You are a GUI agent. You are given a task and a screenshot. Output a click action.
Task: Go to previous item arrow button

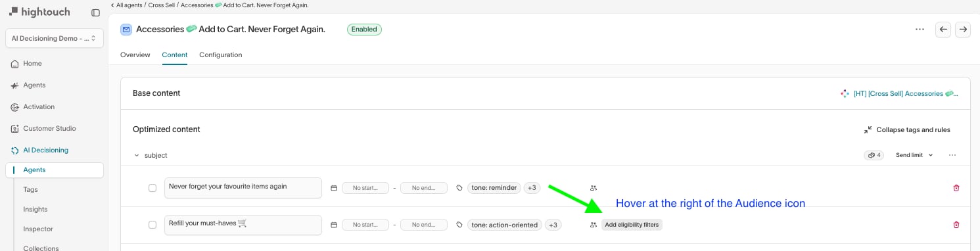(943, 30)
